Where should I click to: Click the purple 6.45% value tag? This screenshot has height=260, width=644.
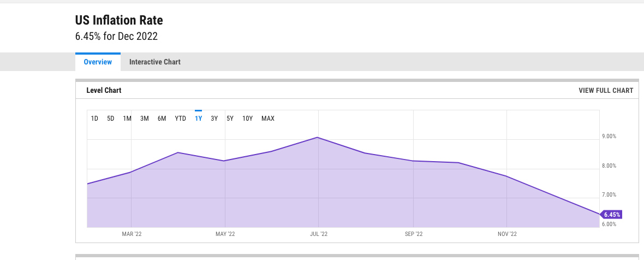(x=611, y=215)
